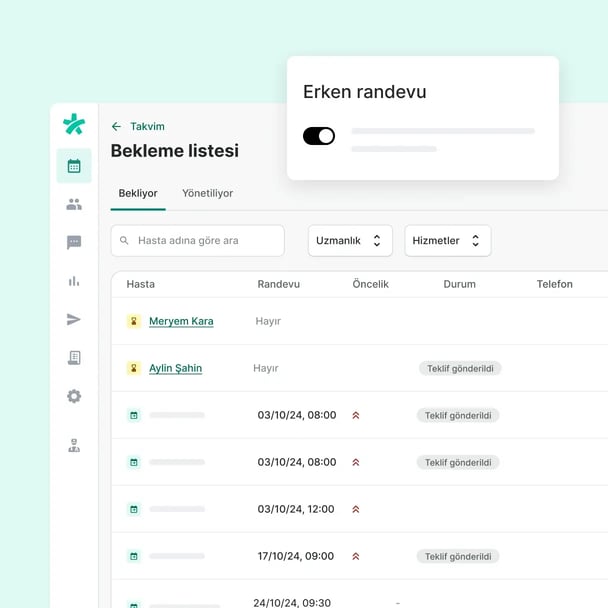Open the Uzmanlık dropdown
Viewport: 608px width, 608px height.
pos(350,240)
